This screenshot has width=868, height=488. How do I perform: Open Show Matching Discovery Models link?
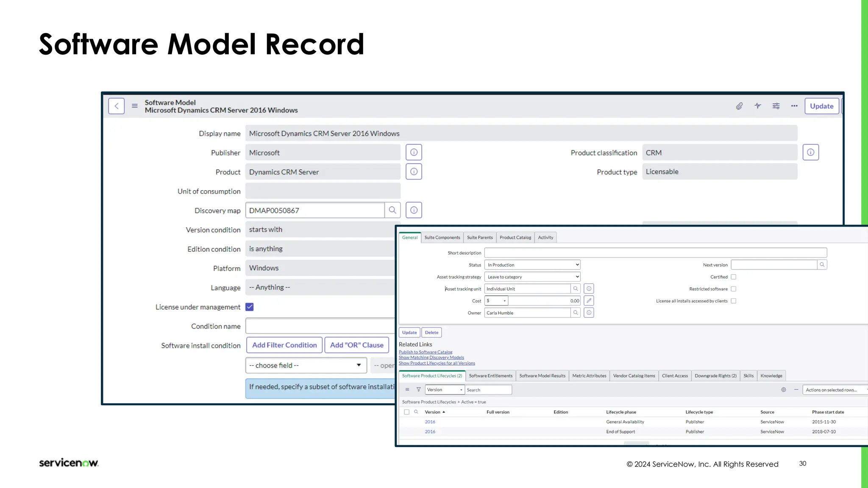point(431,358)
